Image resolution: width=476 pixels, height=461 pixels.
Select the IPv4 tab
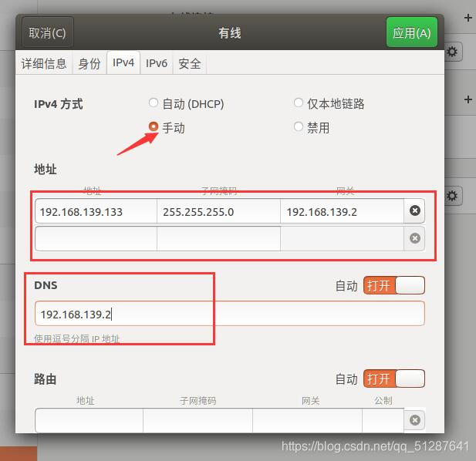click(x=123, y=62)
